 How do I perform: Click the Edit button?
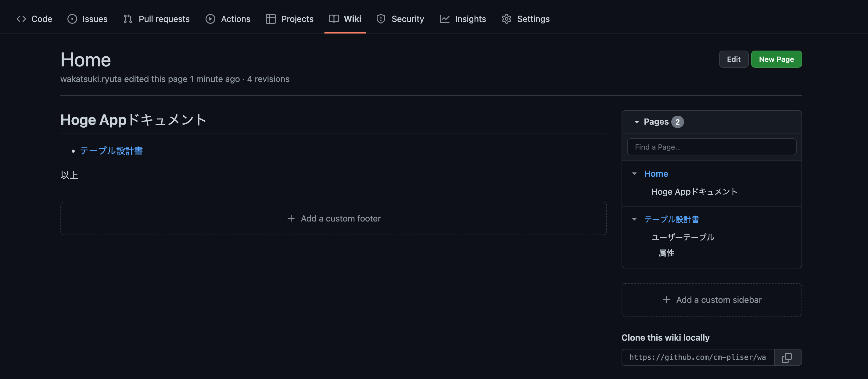pyautogui.click(x=733, y=59)
